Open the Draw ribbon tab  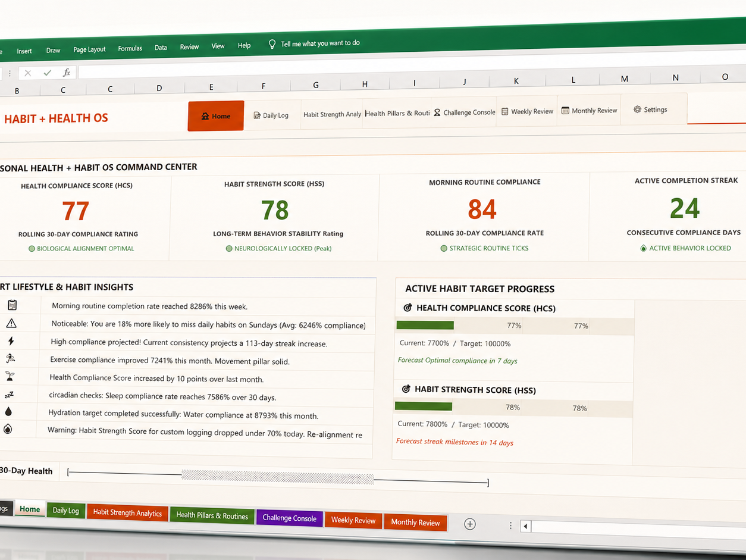click(54, 51)
